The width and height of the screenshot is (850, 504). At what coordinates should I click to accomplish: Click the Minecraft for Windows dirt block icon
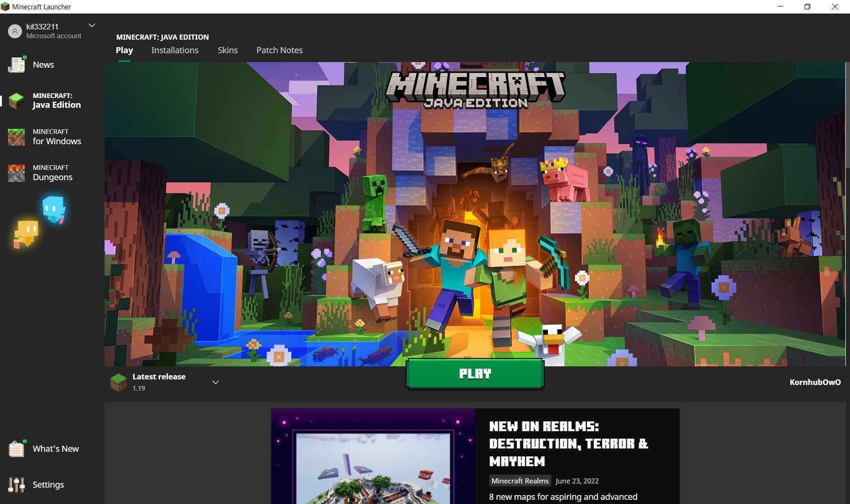tap(16, 137)
